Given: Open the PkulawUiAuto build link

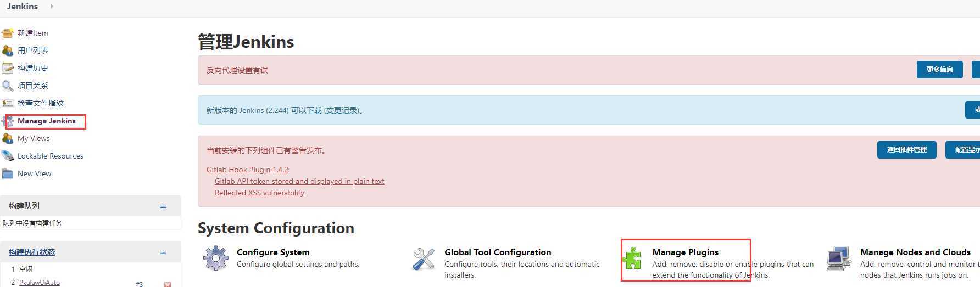Looking at the screenshot, I should 40,283.
